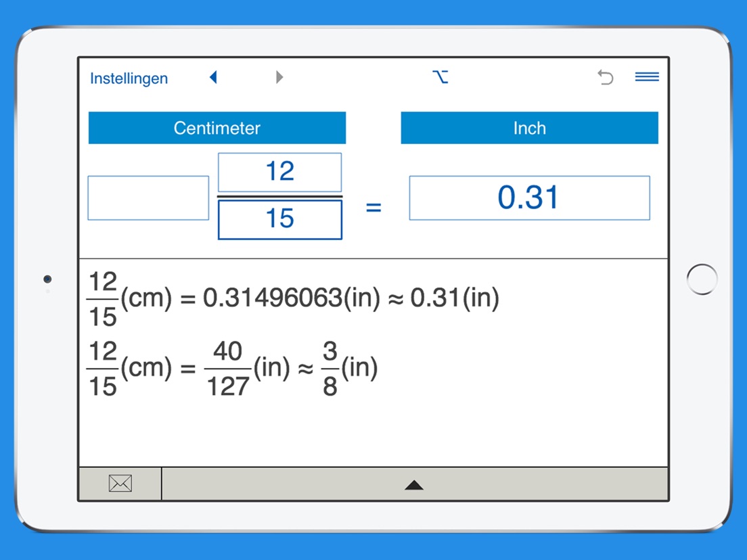This screenshot has height=560, width=747.
Task: Open Instellingen
Action: pos(129,78)
